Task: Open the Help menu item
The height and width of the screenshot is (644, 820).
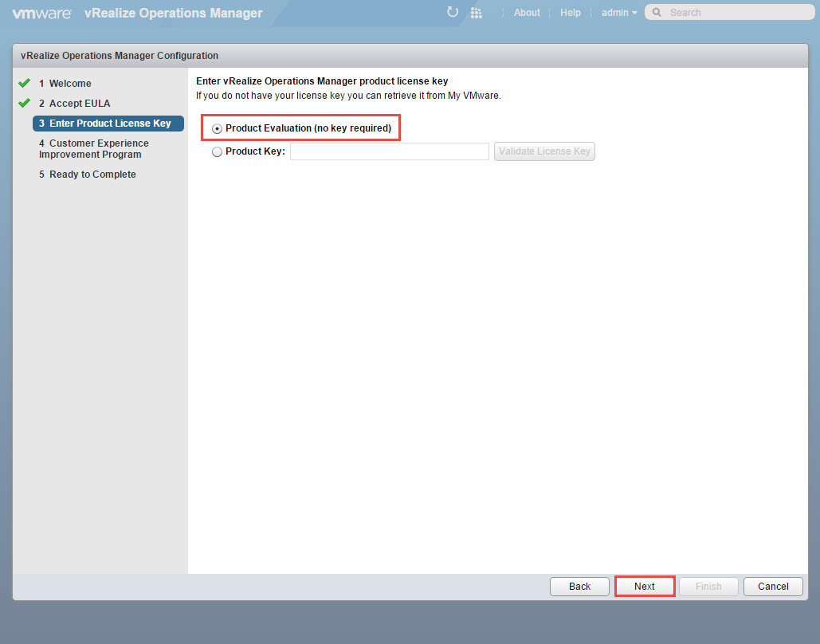Action: pyautogui.click(x=571, y=13)
